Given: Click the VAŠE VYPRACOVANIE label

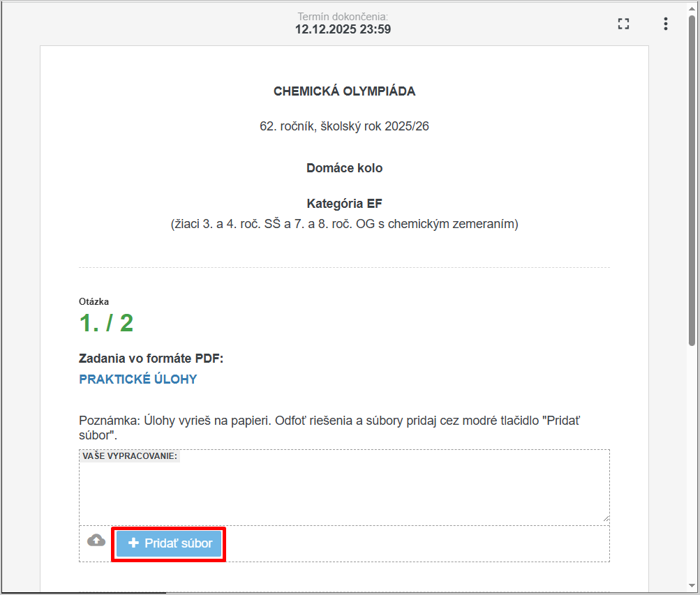Looking at the screenshot, I should pyautogui.click(x=130, y=456).
